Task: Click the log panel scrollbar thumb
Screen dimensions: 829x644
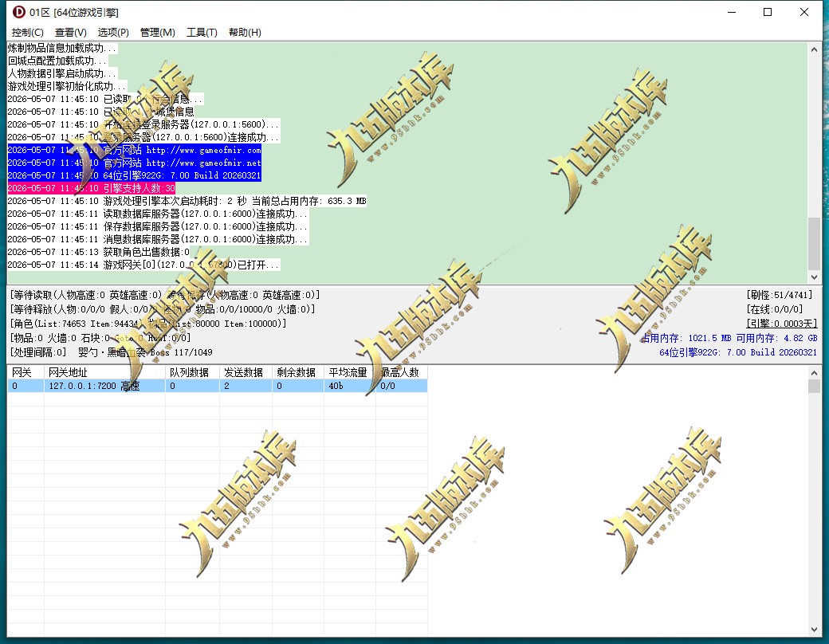Action: (x=814, y=243)
